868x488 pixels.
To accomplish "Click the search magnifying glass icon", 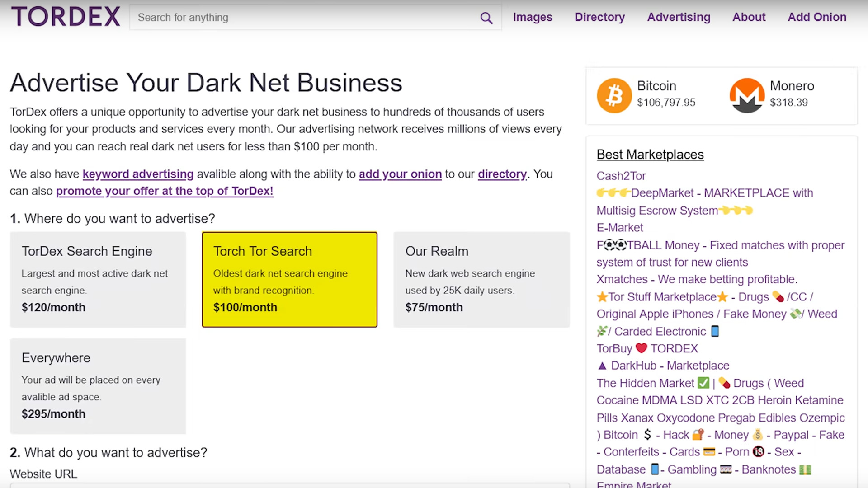I will pyautogui.click(x=486, y=17).
